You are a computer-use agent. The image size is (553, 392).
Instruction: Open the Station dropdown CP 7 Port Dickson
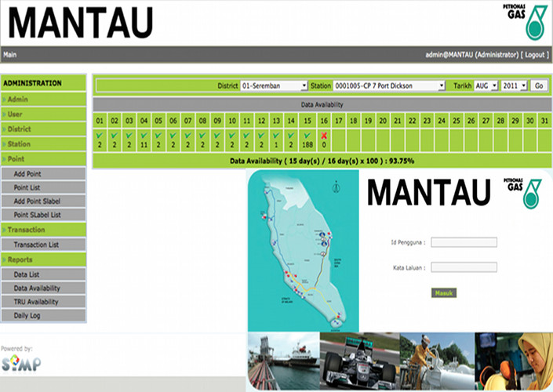coord(388,85)
